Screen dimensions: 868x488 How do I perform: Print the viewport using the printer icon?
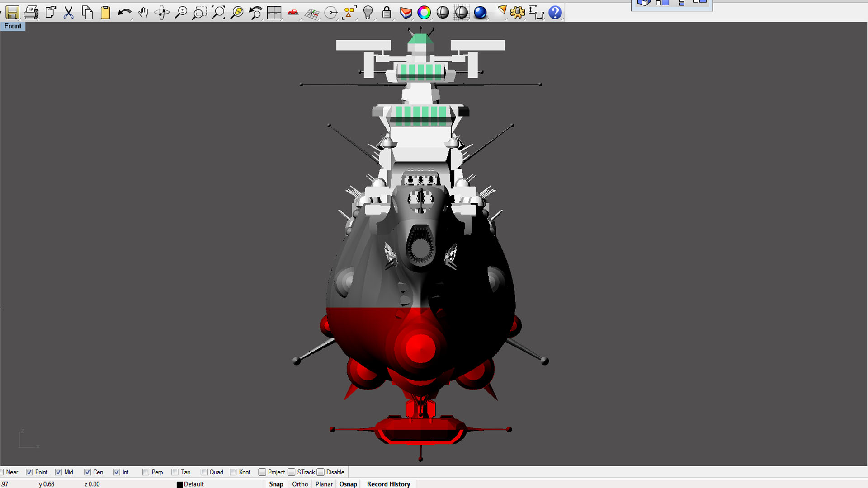tap(31, 12)
